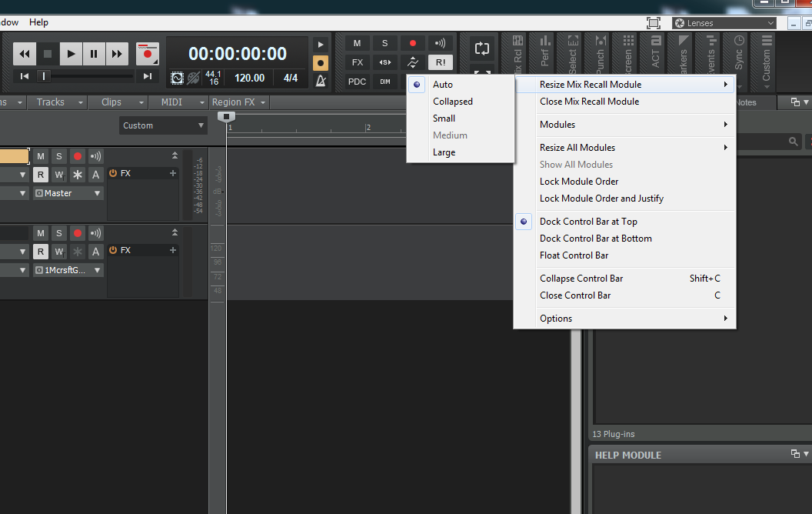Click Close Mix Recall Module
Viewport: 812px width, 514px height.
point(589,102)
